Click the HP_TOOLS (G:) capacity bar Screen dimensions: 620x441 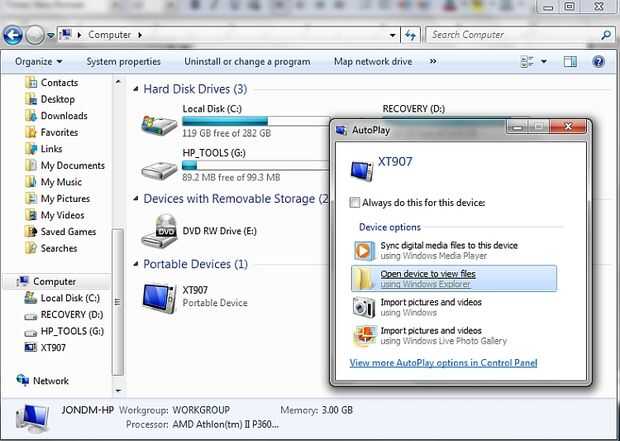point(255,165)
